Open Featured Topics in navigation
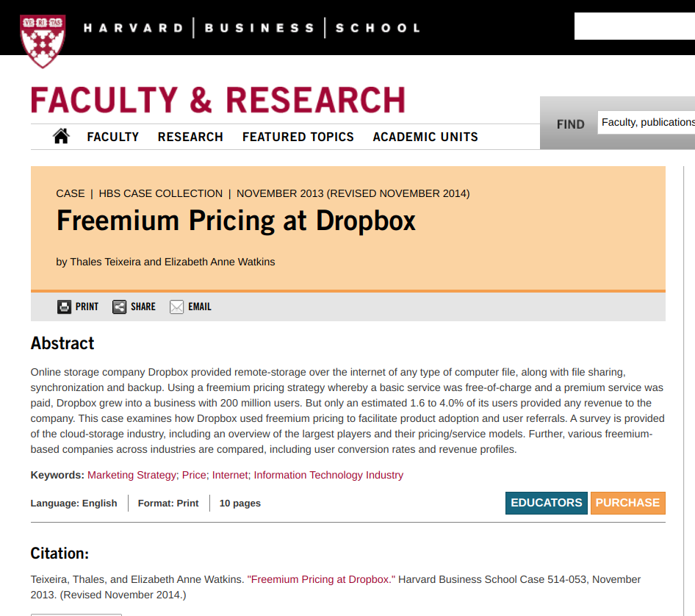695x616 pixels. pos(298,137)
